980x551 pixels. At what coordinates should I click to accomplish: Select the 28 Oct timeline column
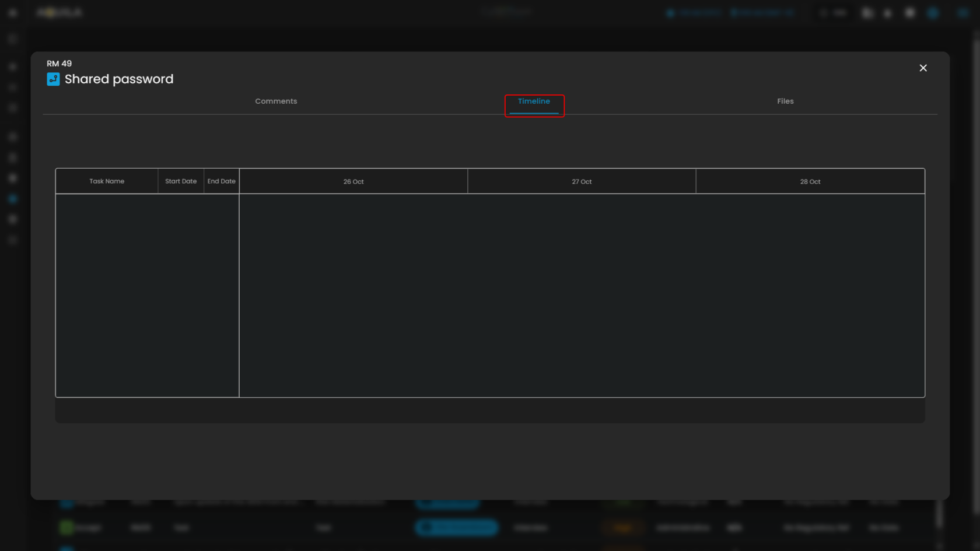coord(810,182)
